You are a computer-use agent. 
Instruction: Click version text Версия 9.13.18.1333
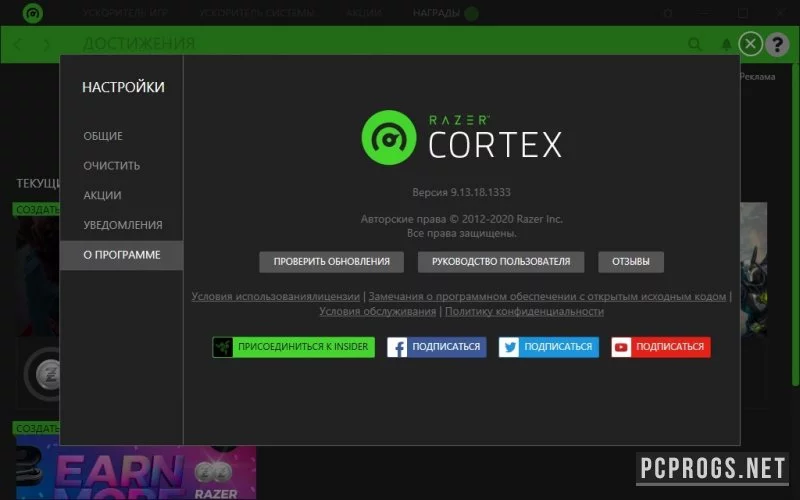[x=461, y=192]
